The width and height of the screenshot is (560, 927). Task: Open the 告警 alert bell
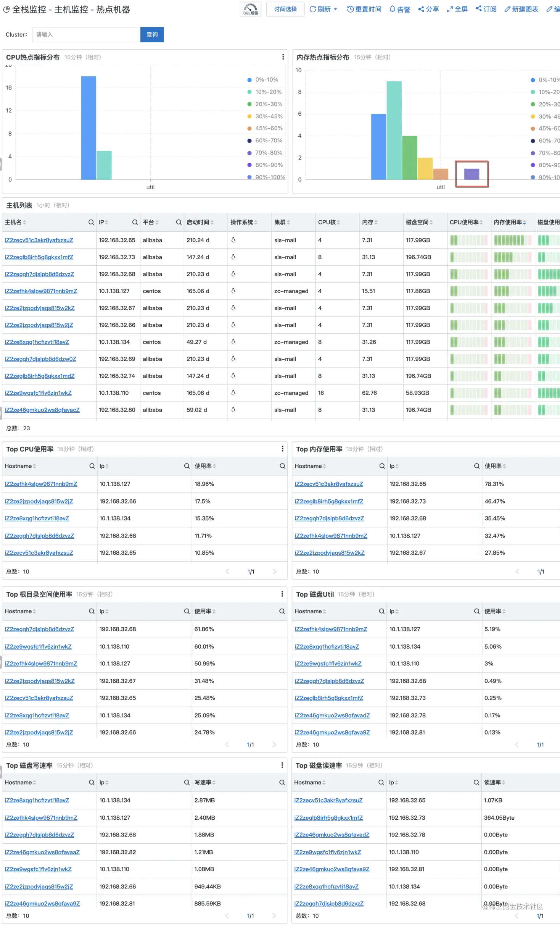(400, 9)
